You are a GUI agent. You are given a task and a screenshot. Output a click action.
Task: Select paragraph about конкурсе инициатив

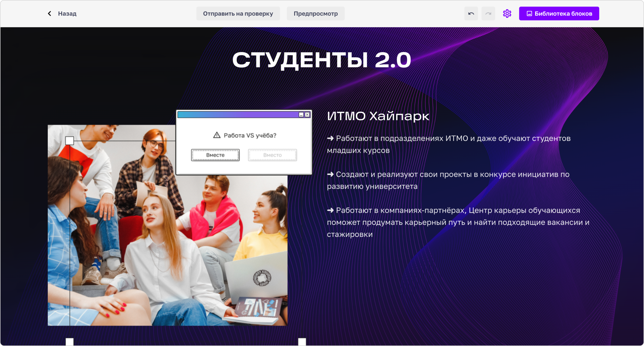coord(448,180)
